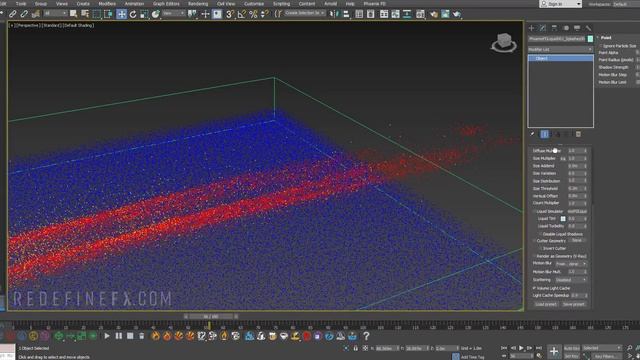Click the Phoenix toolbar trash can icon
This screenshot has height=360, width=640.
[x=142, y=336]
